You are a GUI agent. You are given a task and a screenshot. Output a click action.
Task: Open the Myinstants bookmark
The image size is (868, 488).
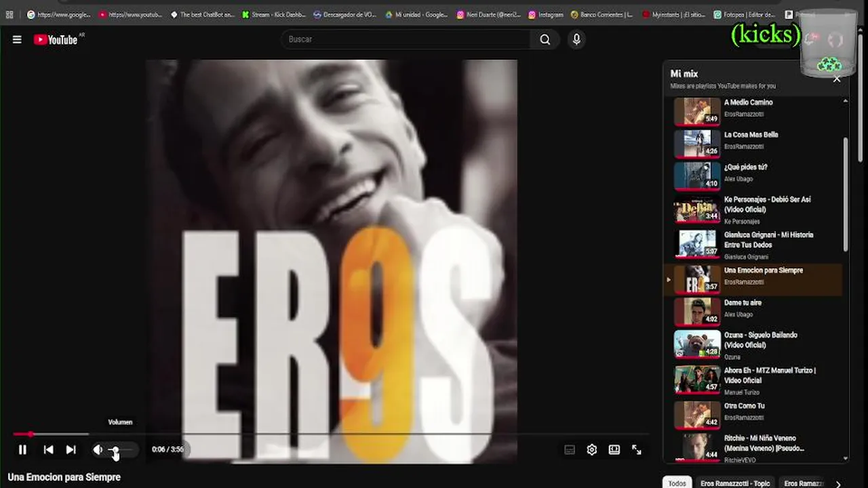pyautogui.click(x=674, y=14)
